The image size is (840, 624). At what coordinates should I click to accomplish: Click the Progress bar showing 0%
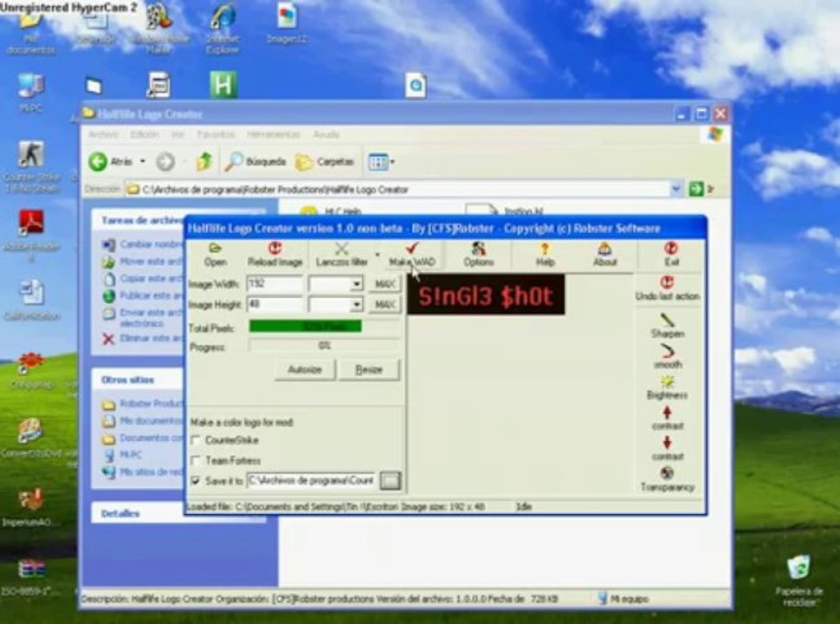[324, 347]
